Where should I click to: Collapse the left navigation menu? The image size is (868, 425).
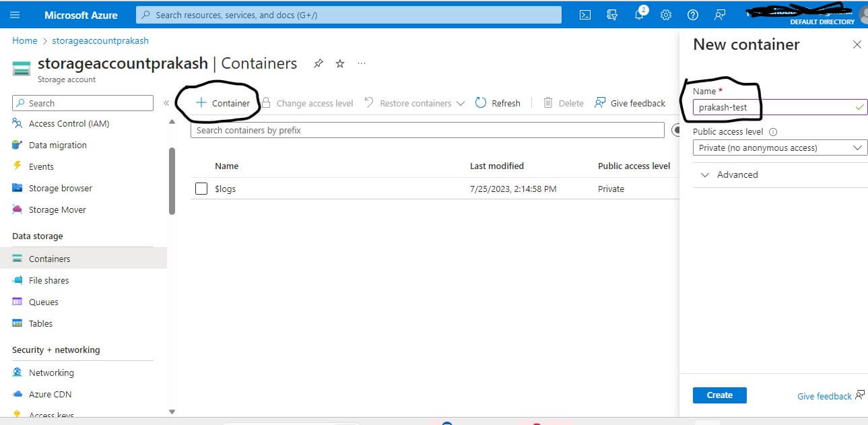click(166, 103)
